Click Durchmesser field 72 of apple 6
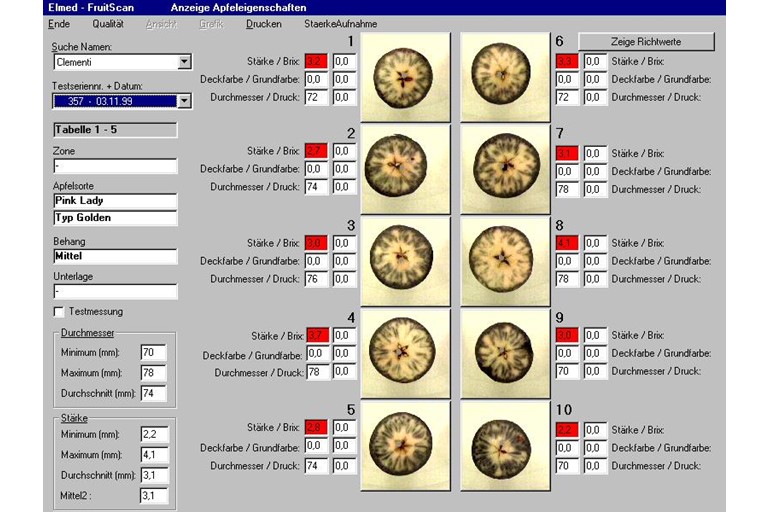 tap(567, 97)
